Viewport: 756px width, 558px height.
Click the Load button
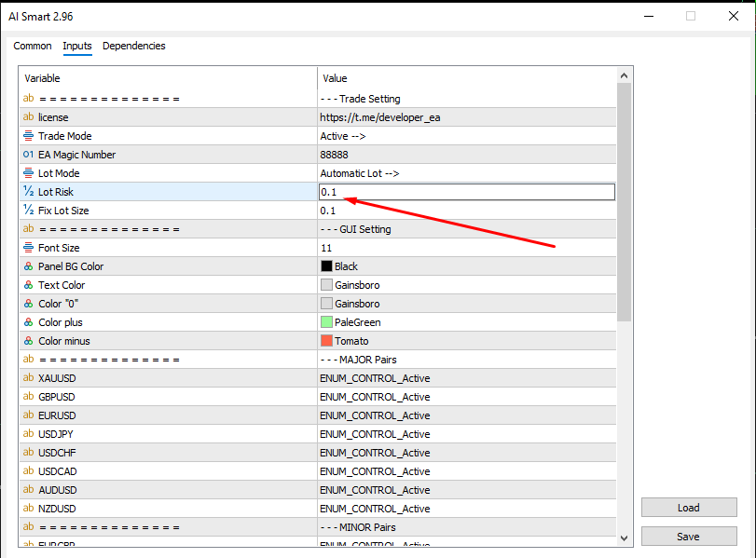pos(689,508)
